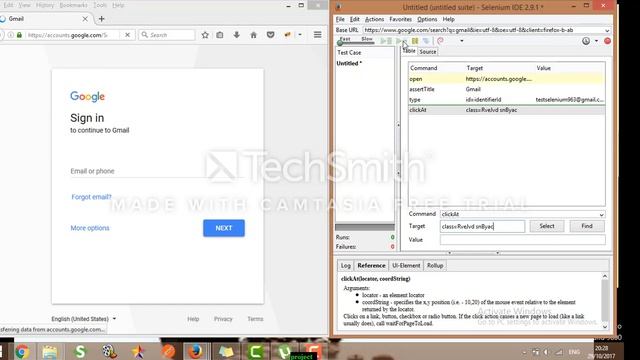Open a new Firefox tab
Screen dimensions: 640x360
coord(102,19)
